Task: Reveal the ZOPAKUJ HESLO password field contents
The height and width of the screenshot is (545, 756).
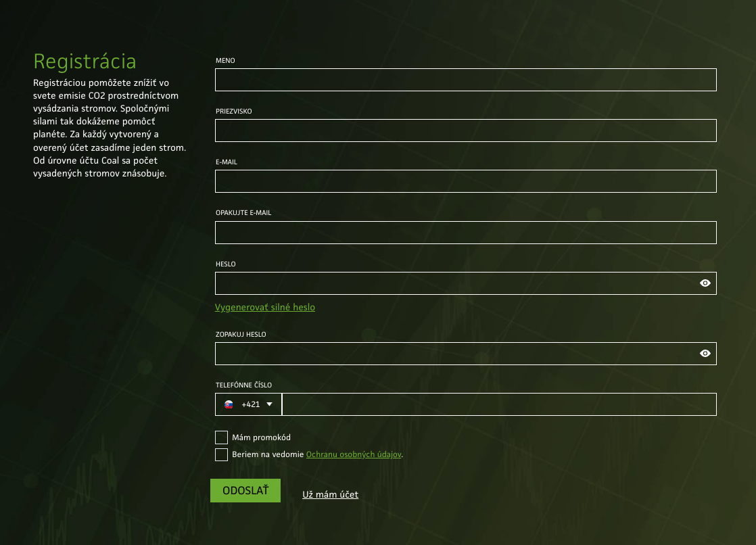Action: [705, 353]
